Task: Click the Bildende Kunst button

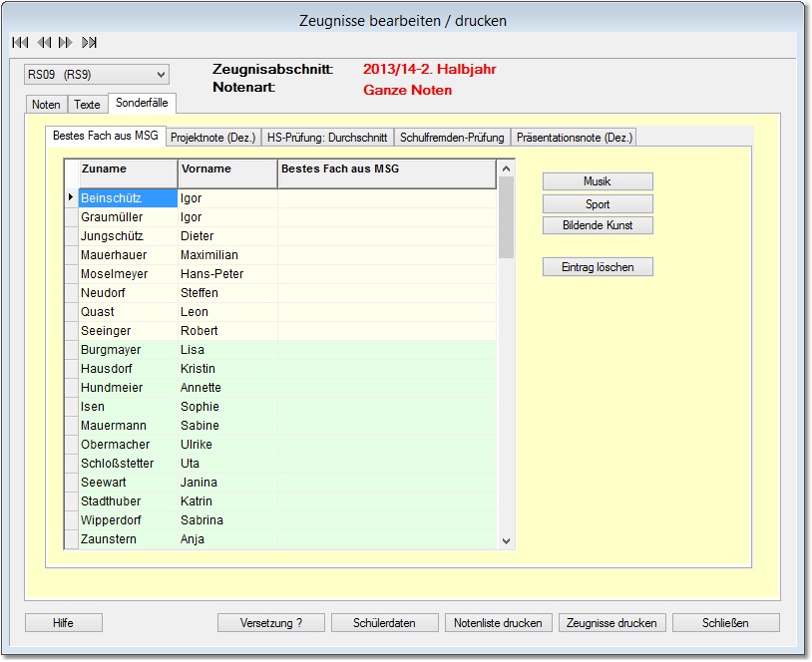Action: pos(598,225)
